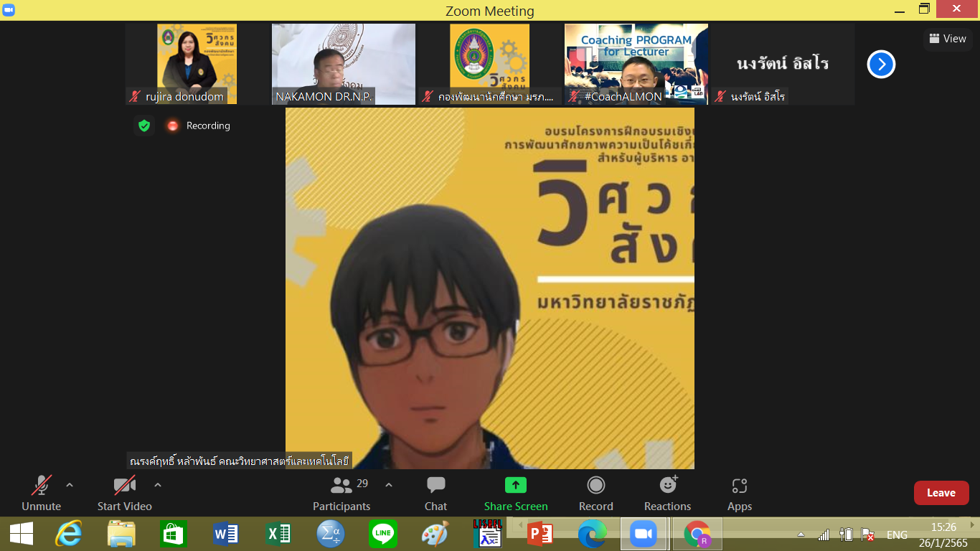Change the ENG input language
The image size is (980, 551).
(897, 535)
